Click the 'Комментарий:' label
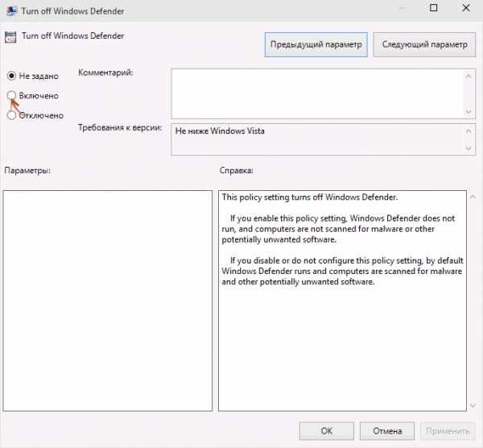This screenshot has width=483, height=448. 105,73
